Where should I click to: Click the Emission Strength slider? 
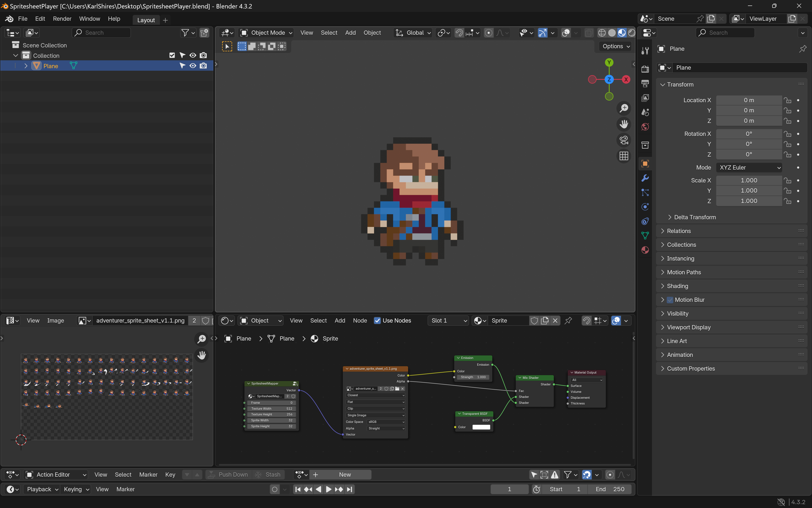[x=473, y=377]
